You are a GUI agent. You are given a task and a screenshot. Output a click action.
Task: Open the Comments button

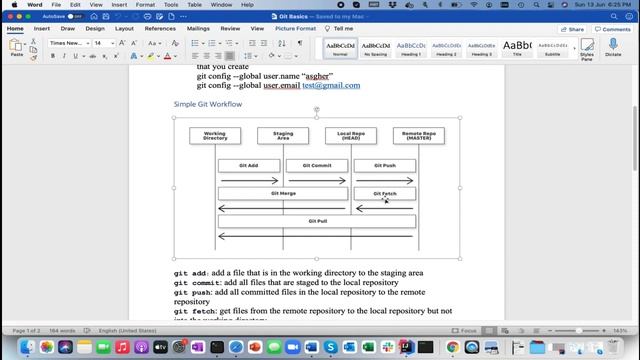(613, 29)
